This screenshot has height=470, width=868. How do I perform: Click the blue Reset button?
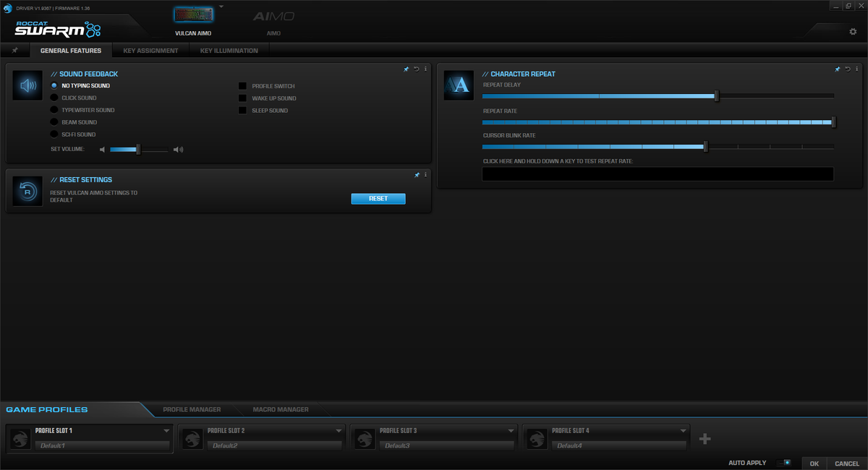pos(378,199)
